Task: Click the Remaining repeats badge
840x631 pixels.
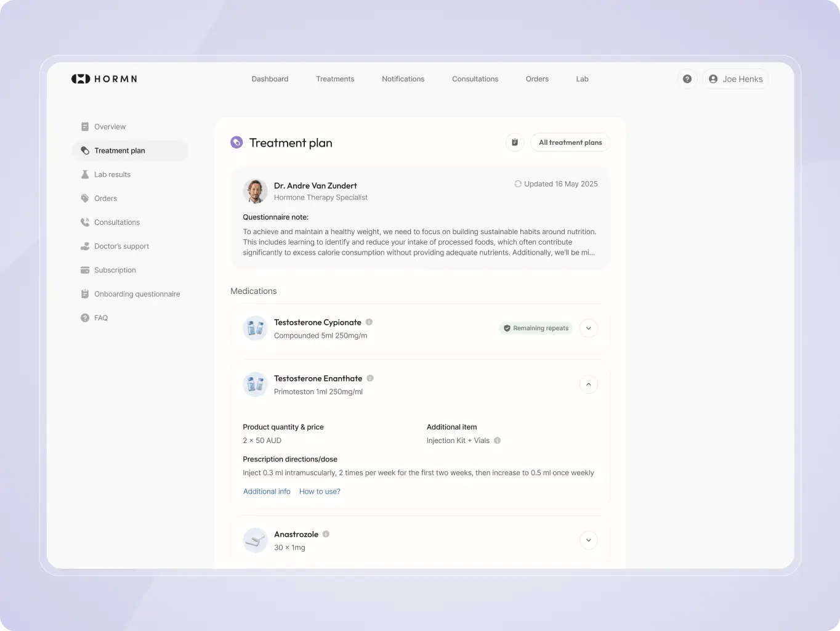Action: (x=536, y=328)
